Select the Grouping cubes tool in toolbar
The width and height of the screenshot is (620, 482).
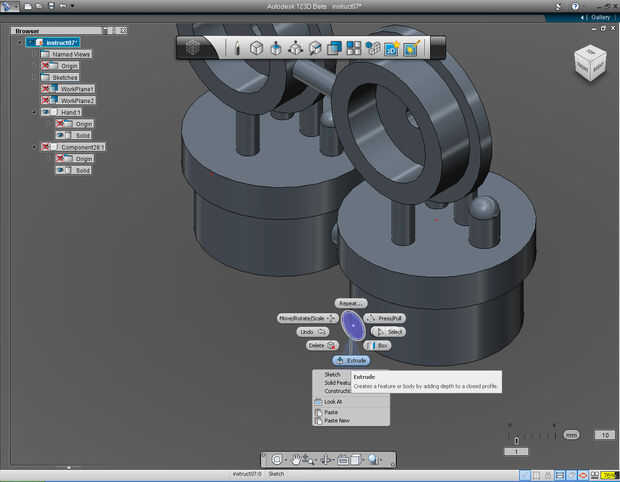point(372,48)
